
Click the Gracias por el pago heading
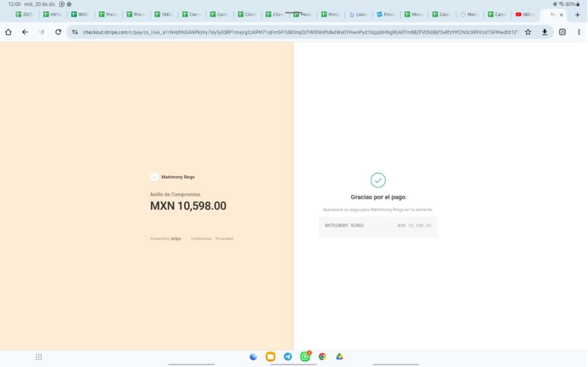378,197
